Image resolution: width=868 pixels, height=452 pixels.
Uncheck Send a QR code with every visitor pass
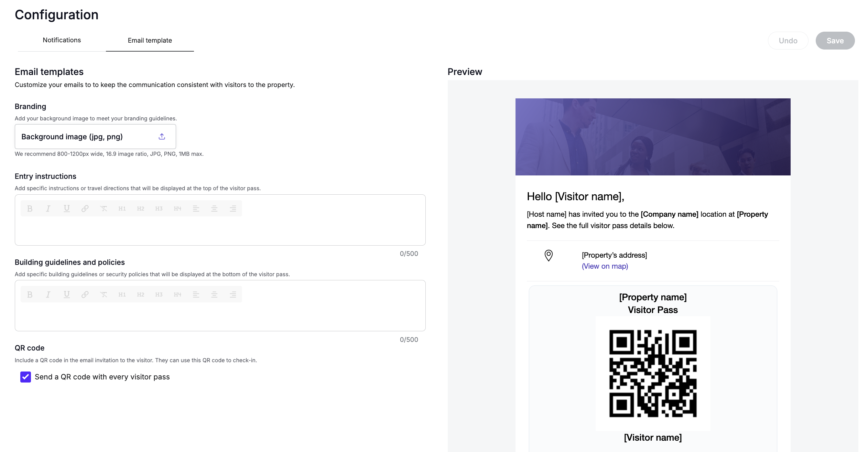pyautogui.click(x=25, y=377)
